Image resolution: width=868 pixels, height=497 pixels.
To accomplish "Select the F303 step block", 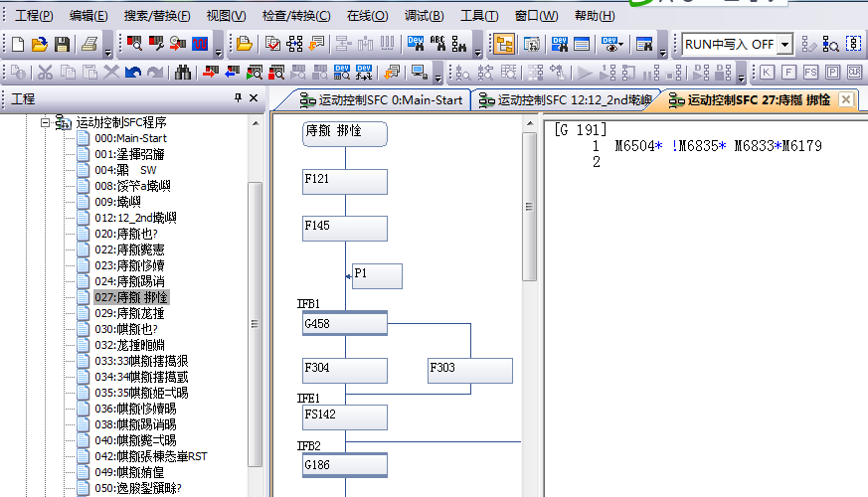I will pos(469,369).
